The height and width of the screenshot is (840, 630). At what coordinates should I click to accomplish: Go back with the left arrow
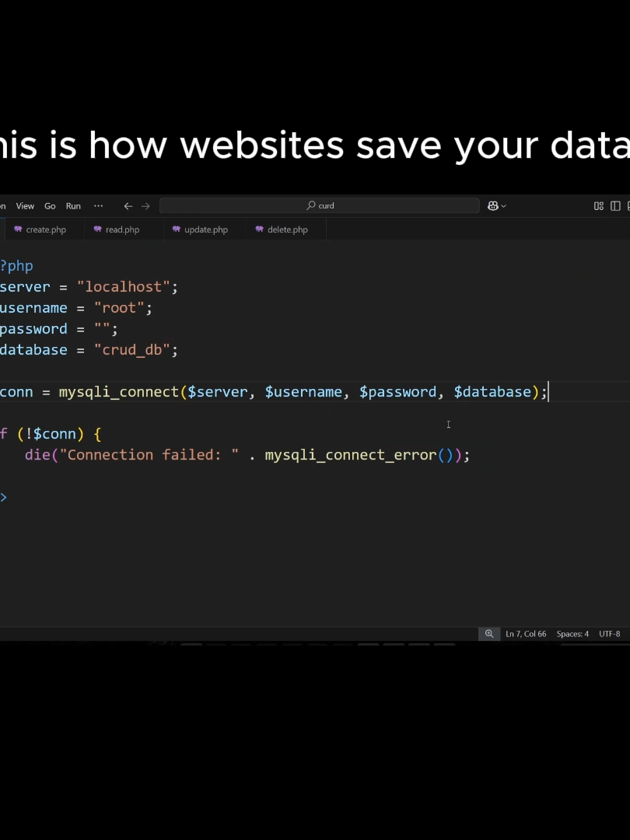click(x=128, y=205)
